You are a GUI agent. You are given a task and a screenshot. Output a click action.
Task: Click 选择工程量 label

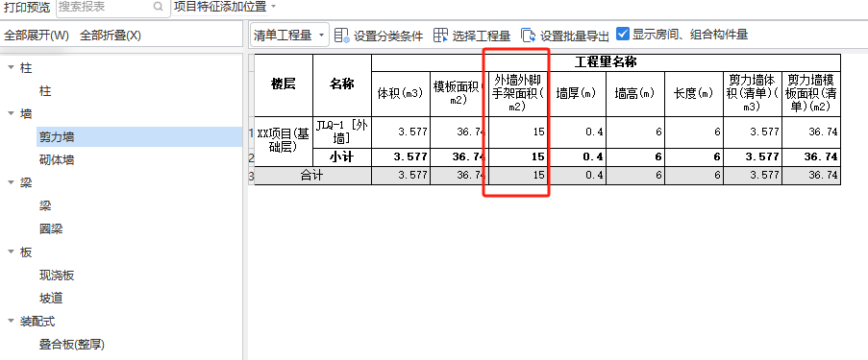point(481,36)
